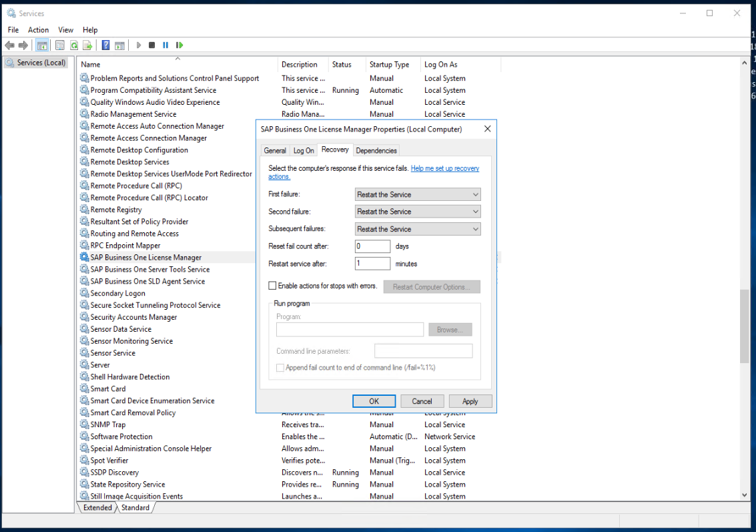Open the View menu
The height and width of the screenshot is (532, 756).
click(x=65, y=30)
